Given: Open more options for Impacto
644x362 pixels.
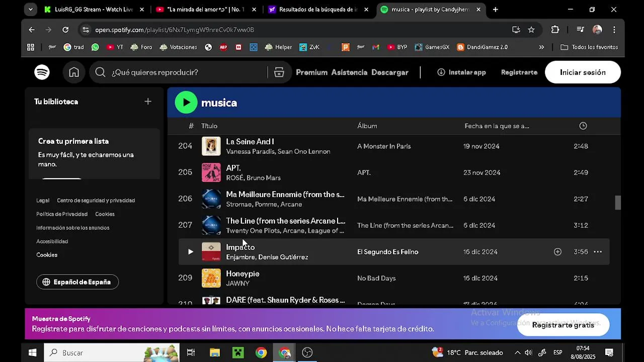Looking at the screenshot, I should pyautogui.click(x=598, y=252).
